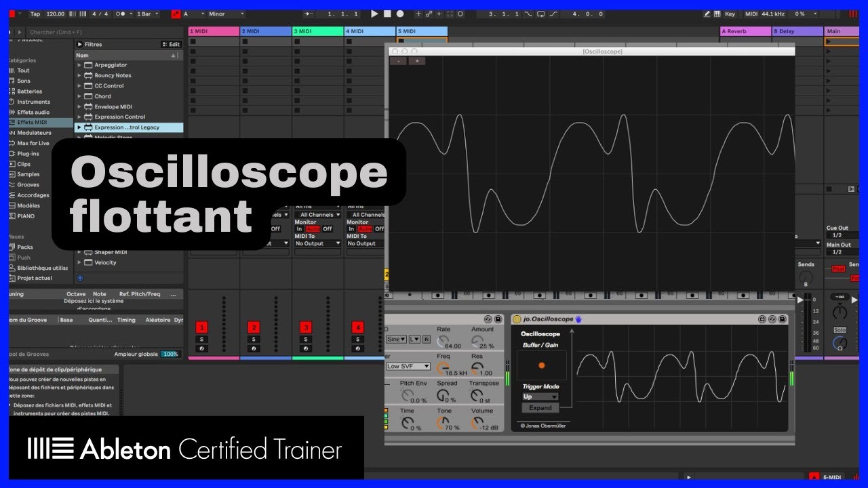Open the Modèles category
The image size is (868, 488).
[28, 205]
